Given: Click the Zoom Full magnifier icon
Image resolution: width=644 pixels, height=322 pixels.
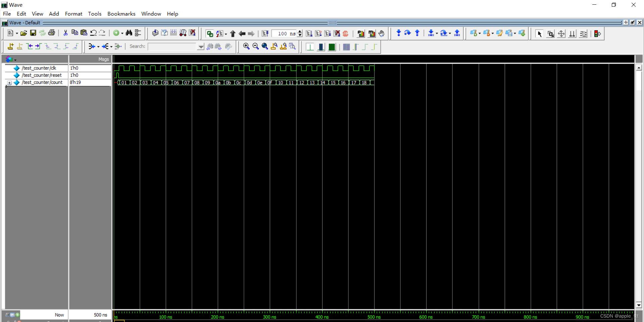Looking at the screenshot, I should point(265,46).
